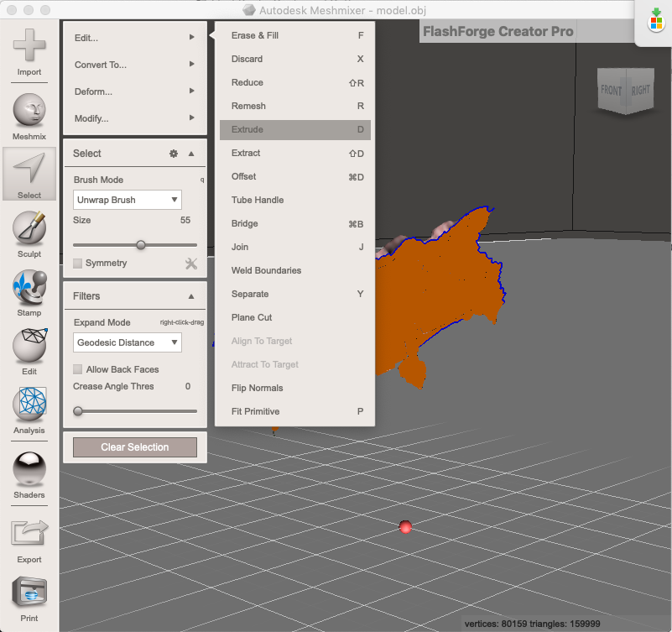This screenshot has width=672, height=632.
Task: Choose Discard from Edit menu
Action: click(x=295, y=59)
